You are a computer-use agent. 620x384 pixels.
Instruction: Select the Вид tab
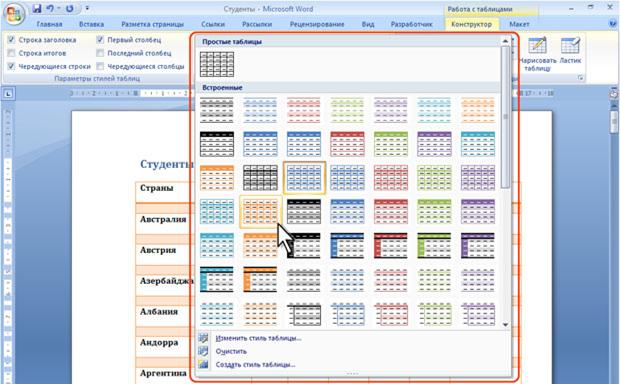click(368, 24)
